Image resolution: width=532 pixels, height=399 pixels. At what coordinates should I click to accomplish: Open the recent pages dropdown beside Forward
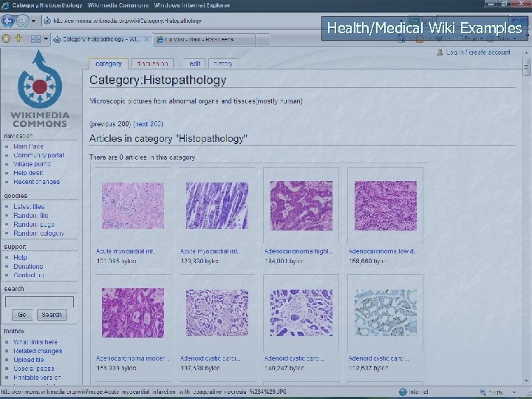click(x=33, y=21)
